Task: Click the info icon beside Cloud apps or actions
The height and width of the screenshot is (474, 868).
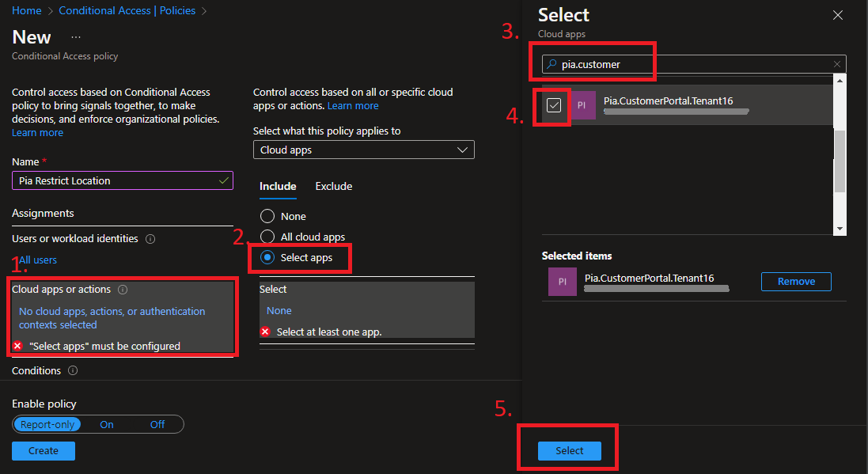Action: point(123,290)
